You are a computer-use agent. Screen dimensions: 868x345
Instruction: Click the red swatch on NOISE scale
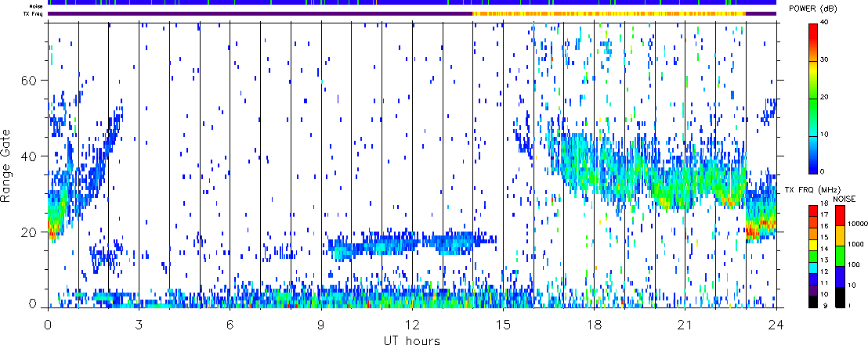(x=840, y=216)
